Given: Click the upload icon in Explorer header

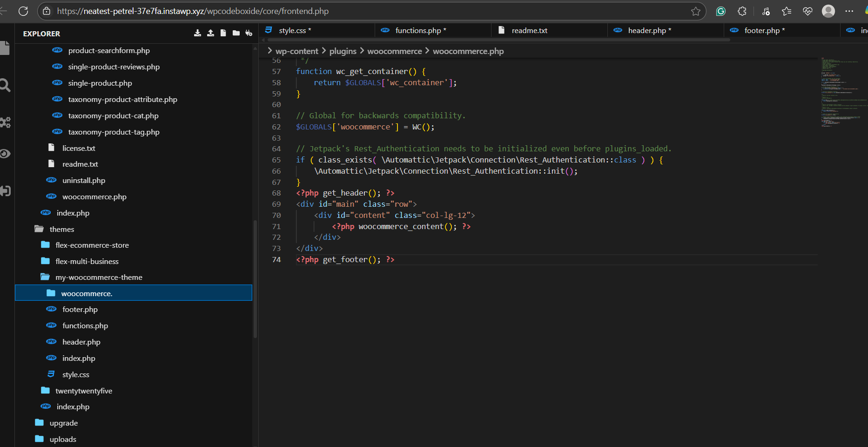Looking at the screenshot, I should coord(210,33).
